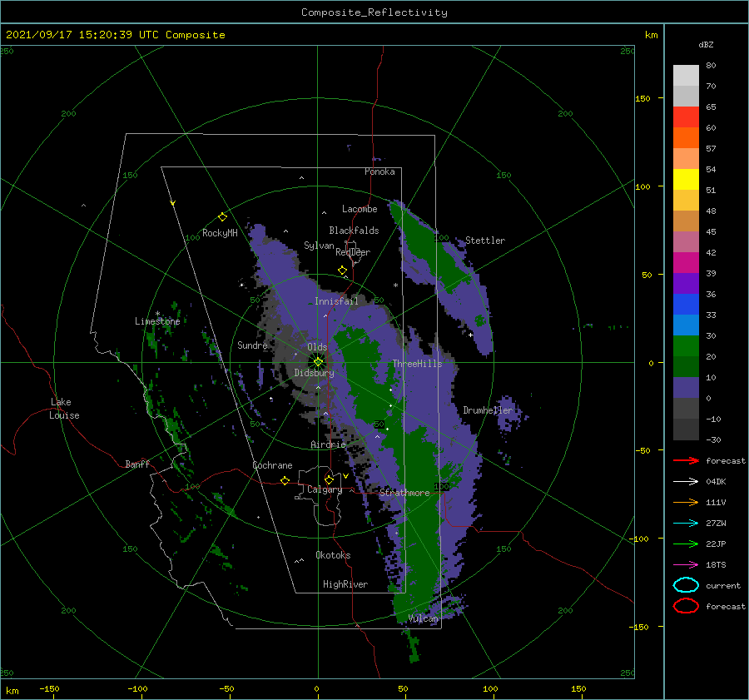Viewport: 749px width, 700px height.
Task: Click the 150 right axis tick label
Action: [x=642, y=98]
